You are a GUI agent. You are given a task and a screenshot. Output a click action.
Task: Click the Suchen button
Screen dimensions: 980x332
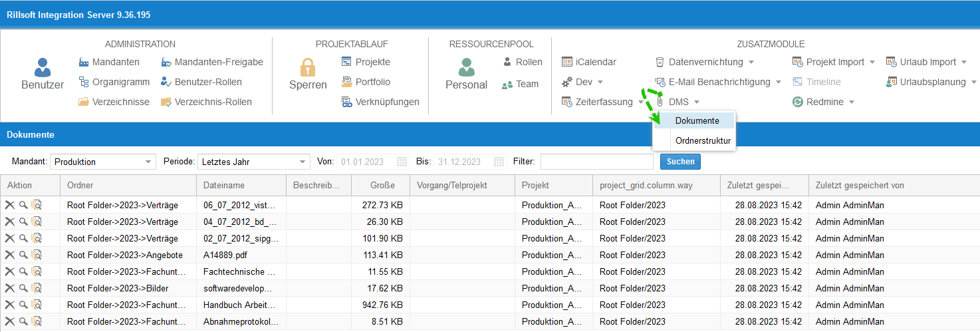point(680,162)
